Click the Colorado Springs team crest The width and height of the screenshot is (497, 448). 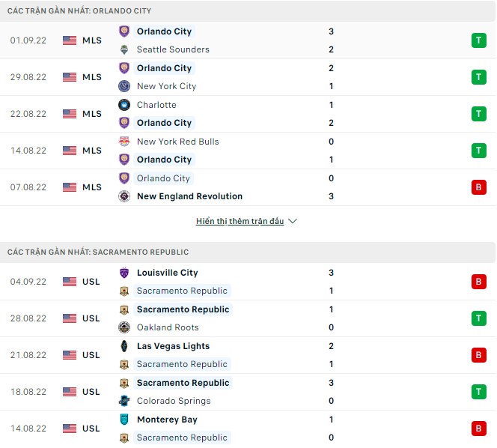124,401
